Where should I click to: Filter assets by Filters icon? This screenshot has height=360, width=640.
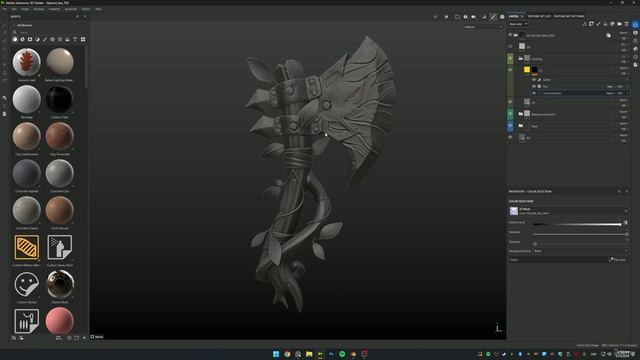[x=38, y=39]
